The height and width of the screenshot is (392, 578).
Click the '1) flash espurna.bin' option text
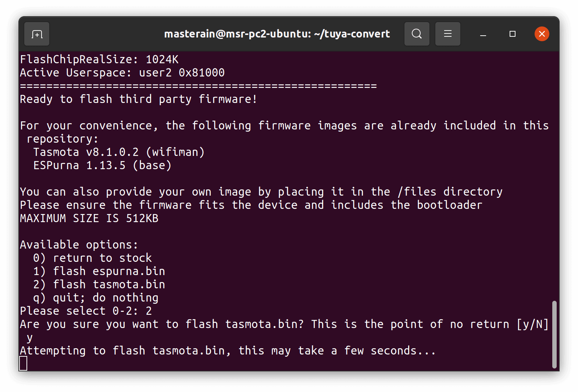[99, 271]
